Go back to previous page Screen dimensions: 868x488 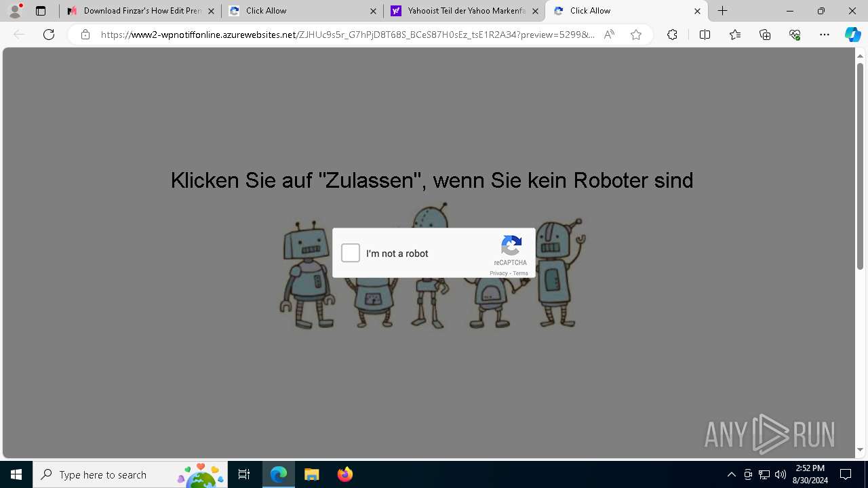click(x=19, y=35)
